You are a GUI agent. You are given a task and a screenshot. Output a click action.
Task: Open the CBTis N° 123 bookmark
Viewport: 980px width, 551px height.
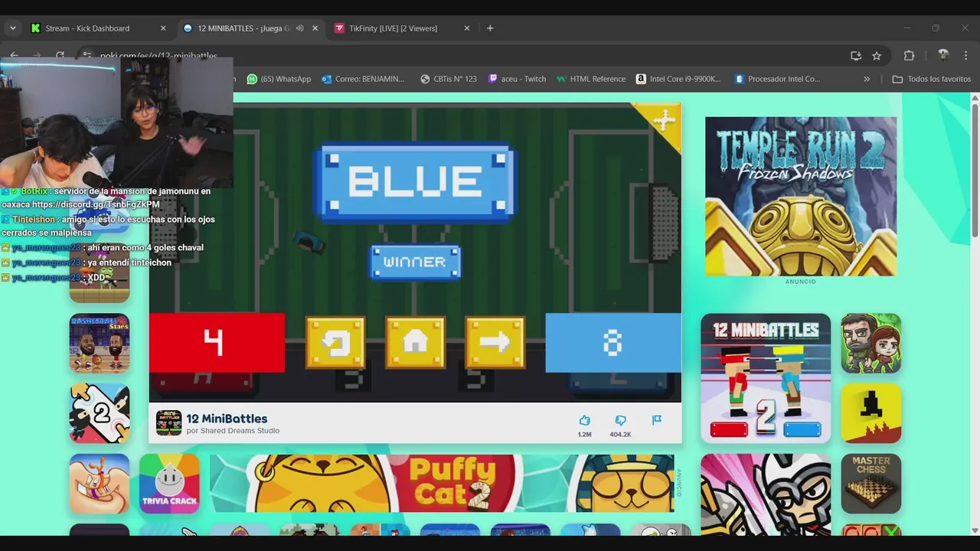[x=449, y=79]
